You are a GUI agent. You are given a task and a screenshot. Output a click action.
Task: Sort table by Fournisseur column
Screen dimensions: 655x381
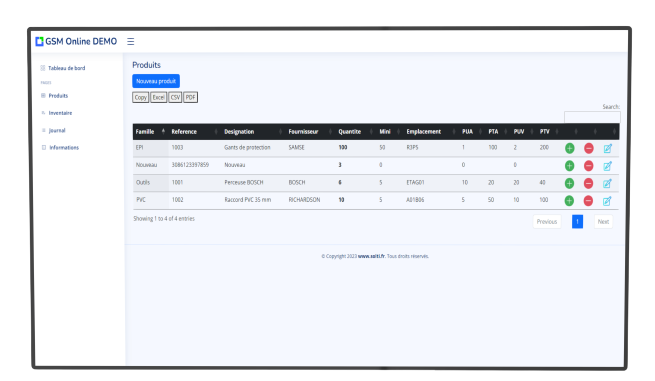(x=310, y=132)
